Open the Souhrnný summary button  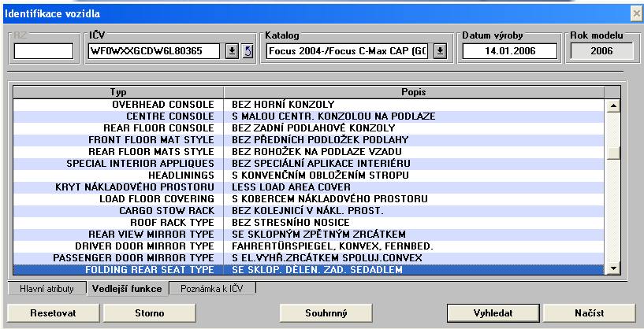[x=326, y=312]
